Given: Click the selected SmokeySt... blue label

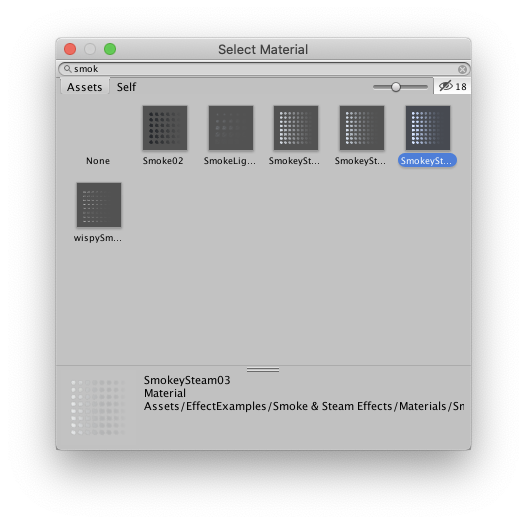Looking at the screenshot, I should click(x=427, y=161).
